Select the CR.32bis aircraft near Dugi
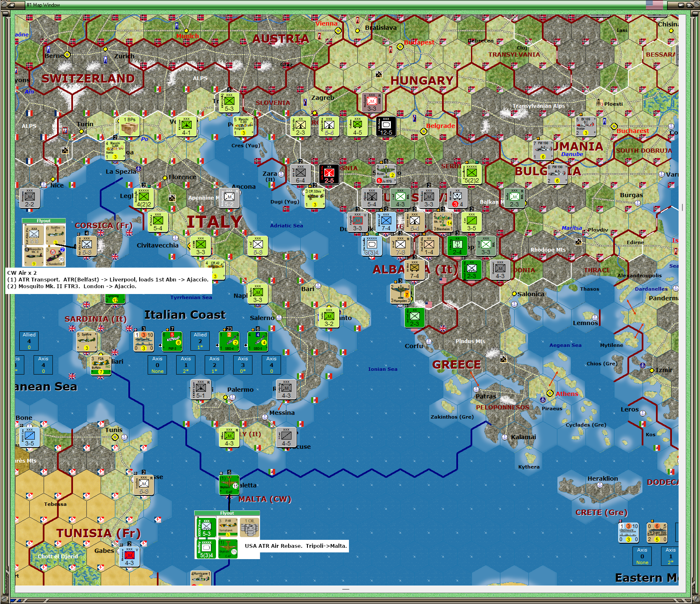 click(x=315, y=198)
